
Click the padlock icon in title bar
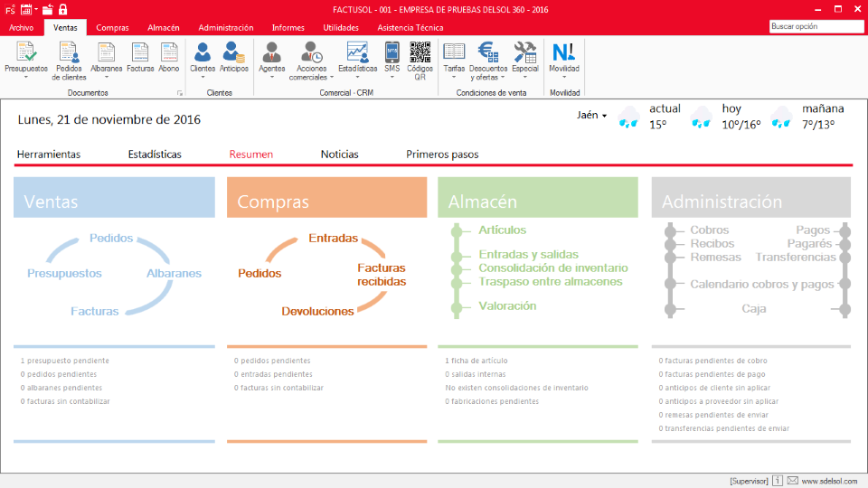click(62, 9)
